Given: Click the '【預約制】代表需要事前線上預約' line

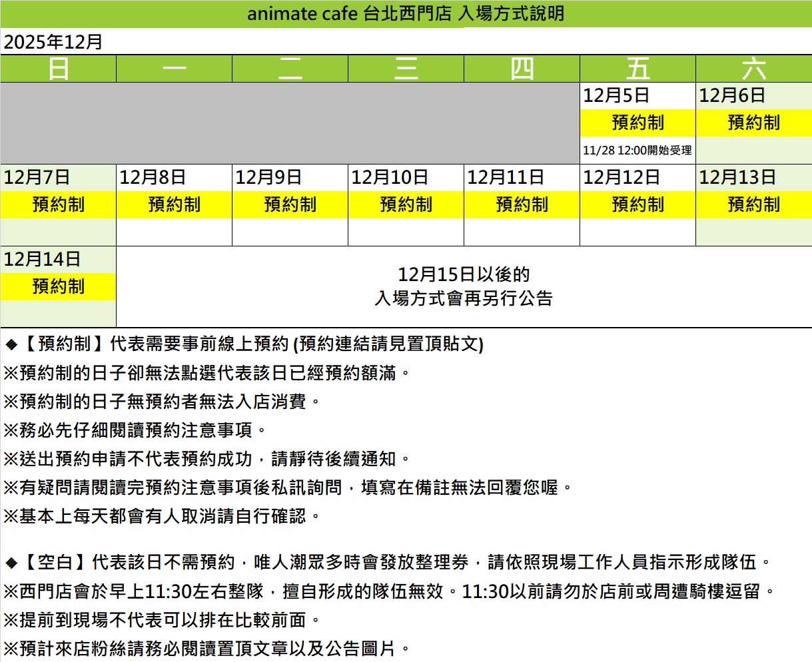Looking at the screenshot, I should (243, 344).
